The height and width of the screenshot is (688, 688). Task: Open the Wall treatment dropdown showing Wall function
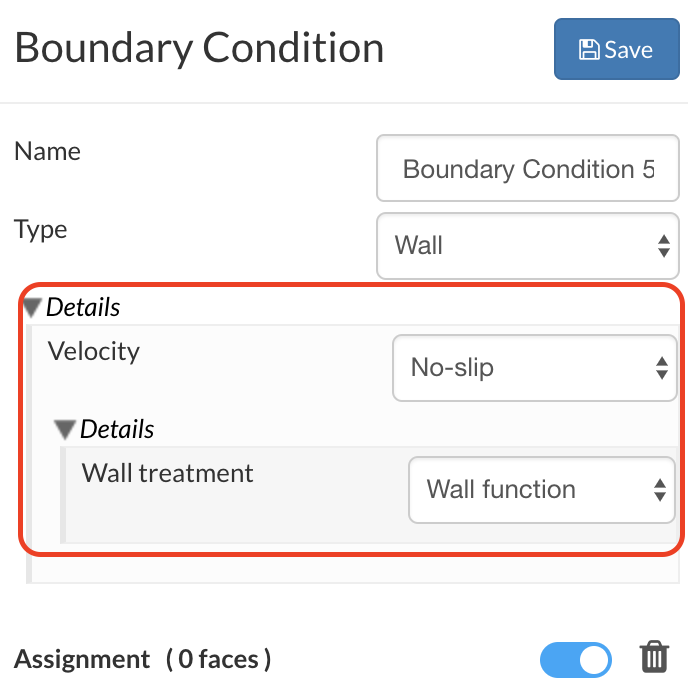541,490
